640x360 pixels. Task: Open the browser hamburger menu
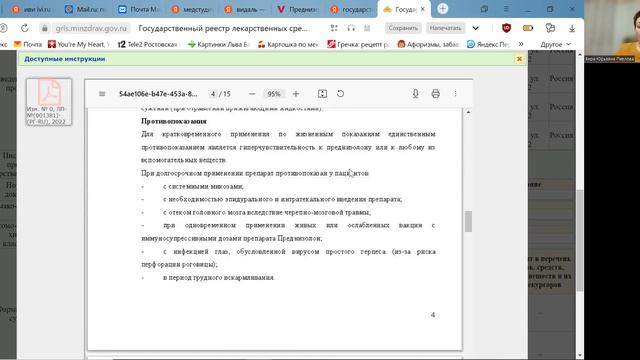click(x=506, y=9)
